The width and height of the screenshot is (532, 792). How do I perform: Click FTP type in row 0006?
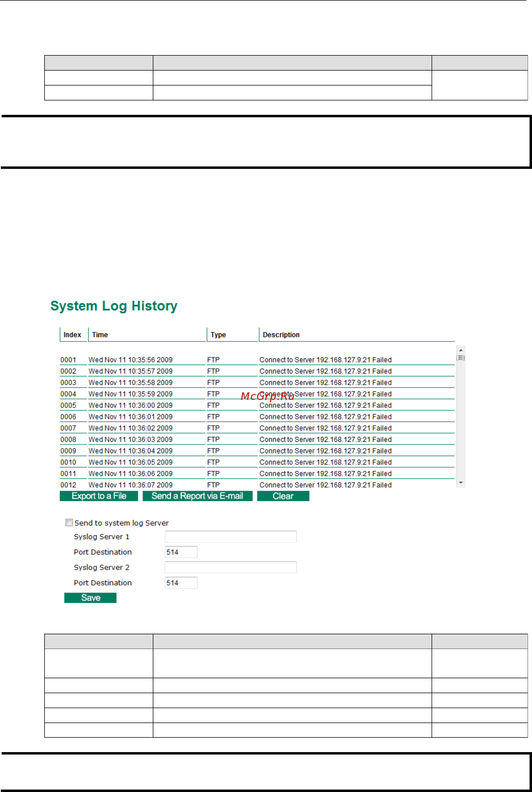tap(213, 416)
